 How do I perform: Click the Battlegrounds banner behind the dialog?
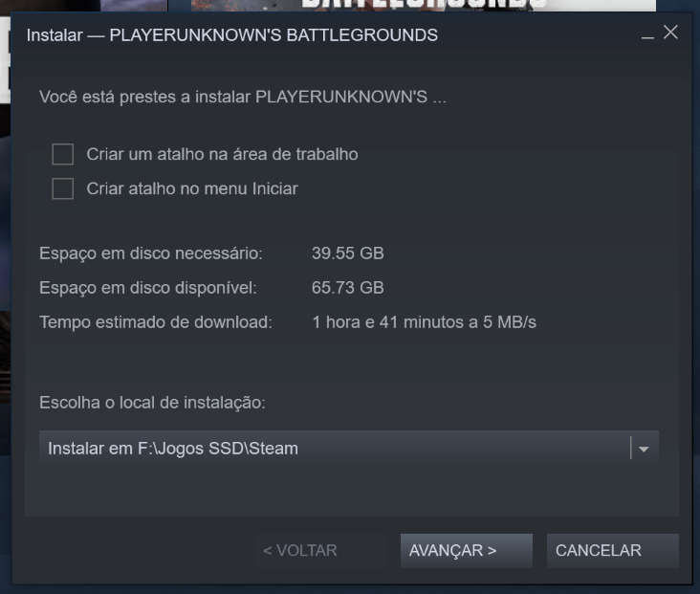tap(424, 6)
